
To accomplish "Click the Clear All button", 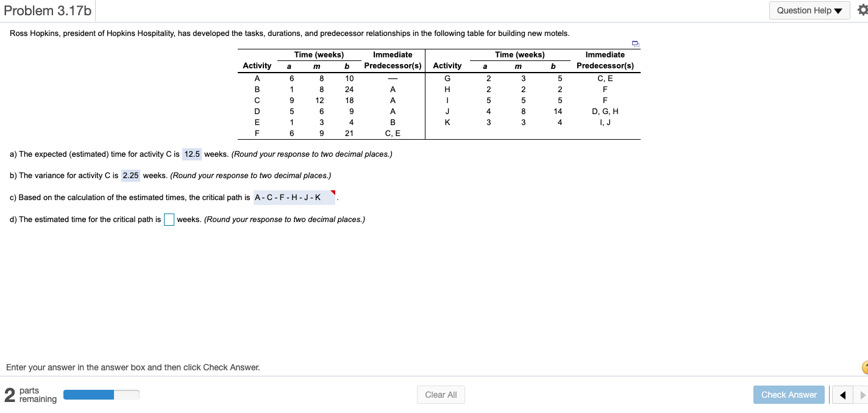I will tap(440, 394).
